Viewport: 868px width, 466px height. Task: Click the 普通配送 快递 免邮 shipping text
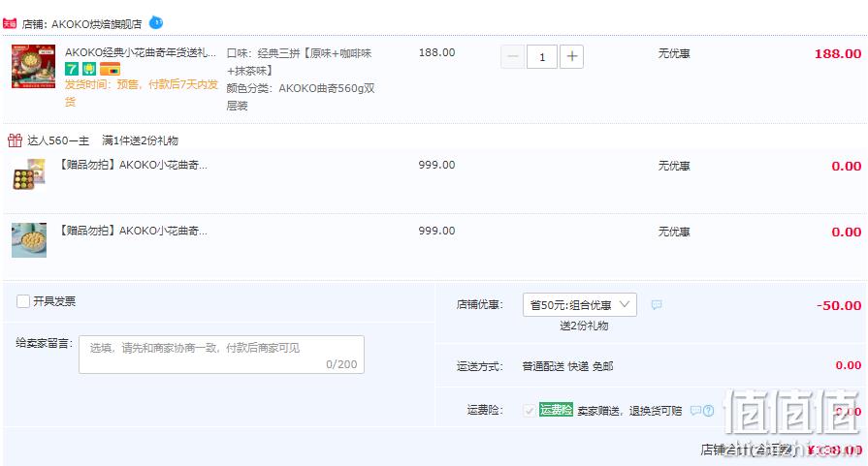(567, 366)
